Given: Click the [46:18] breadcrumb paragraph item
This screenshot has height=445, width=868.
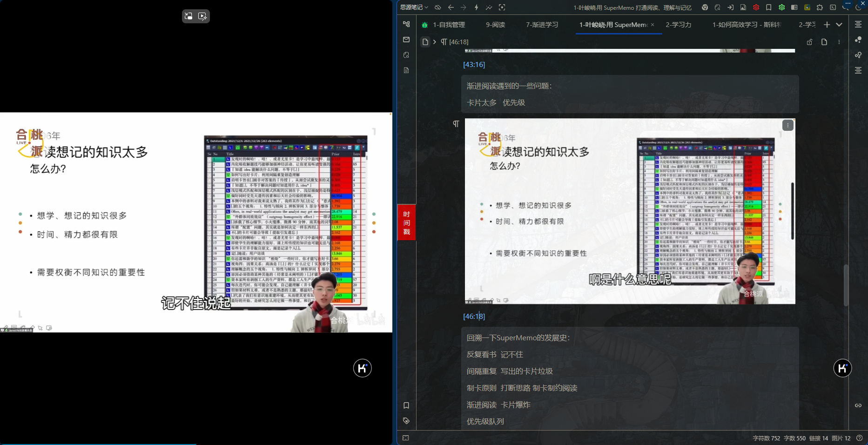Looking at the screenshot, I should [x=455, y=42].
